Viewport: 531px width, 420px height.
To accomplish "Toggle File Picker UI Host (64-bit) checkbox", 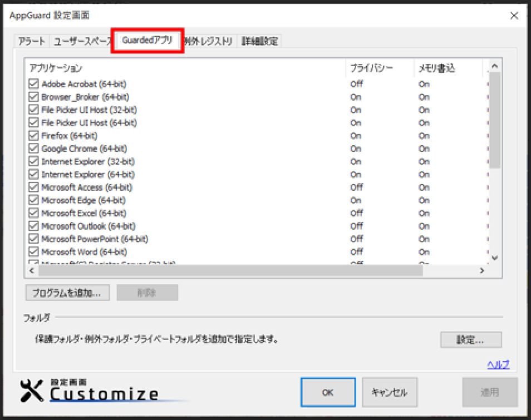I will (33, 122).
